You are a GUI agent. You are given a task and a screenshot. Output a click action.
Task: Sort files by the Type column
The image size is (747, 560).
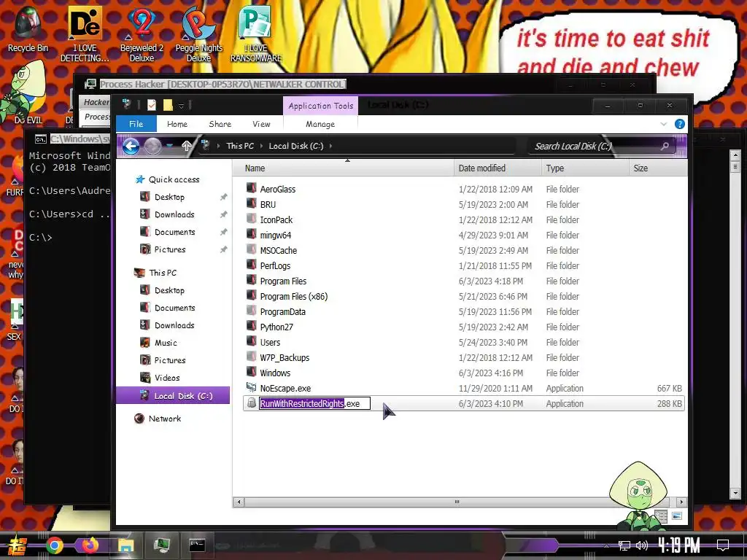pos(585,168)
